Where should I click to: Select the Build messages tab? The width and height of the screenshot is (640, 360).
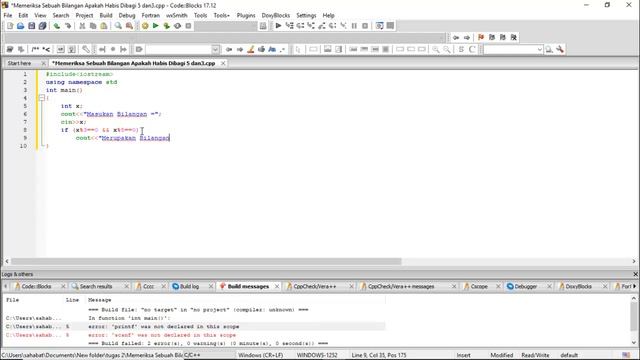click(x=248, y=287)
